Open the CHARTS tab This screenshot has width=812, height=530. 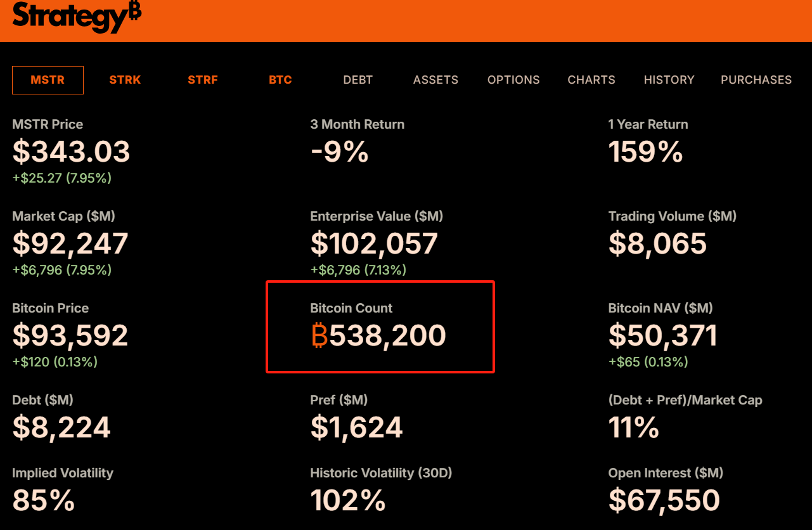point(591,80)
